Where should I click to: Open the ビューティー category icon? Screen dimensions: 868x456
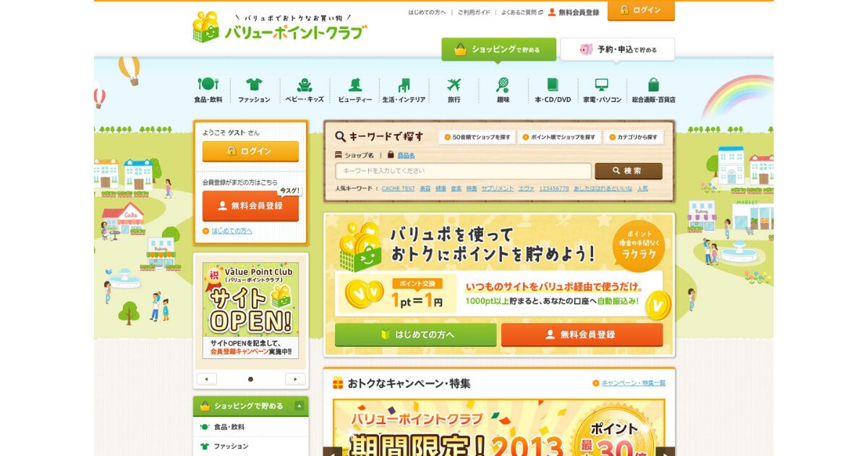pyautogui.click(x=354, y=84)
